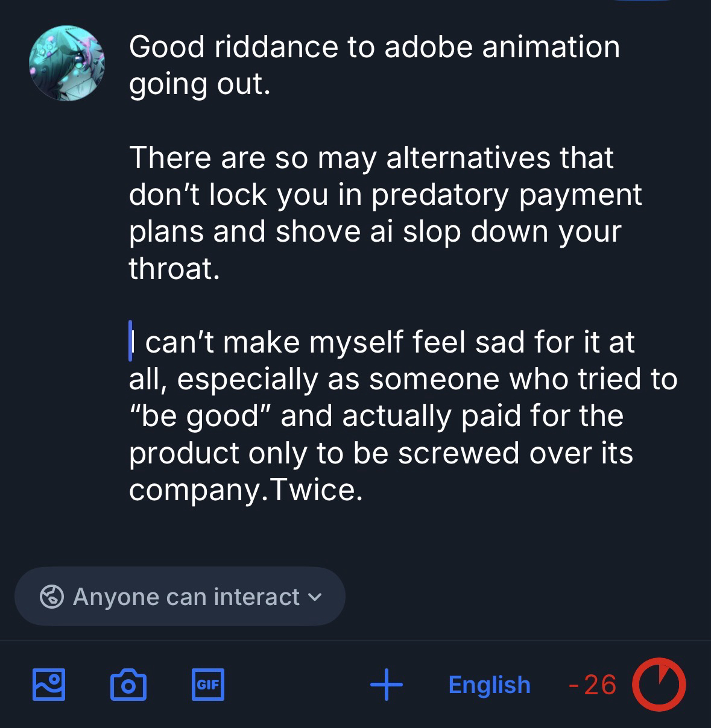Click the -26 character count

pyautogui.click(x=592, y=685)
